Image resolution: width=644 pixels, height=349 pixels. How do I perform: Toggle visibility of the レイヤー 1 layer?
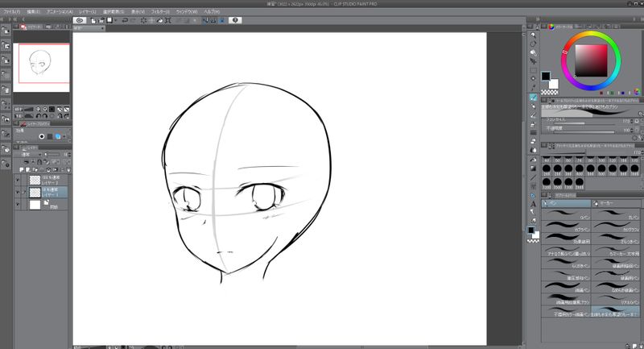tap(18, 193)
